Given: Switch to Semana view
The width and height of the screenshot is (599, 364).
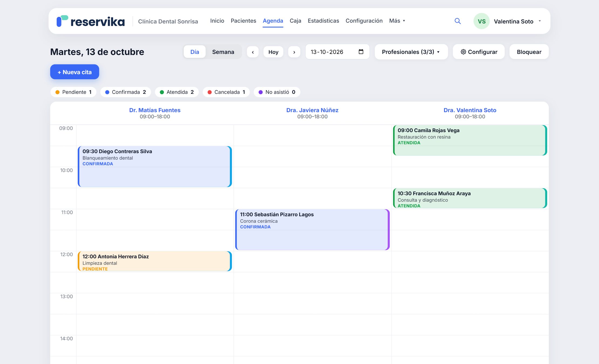Looking at the screenshot, I should coord(223,52).
